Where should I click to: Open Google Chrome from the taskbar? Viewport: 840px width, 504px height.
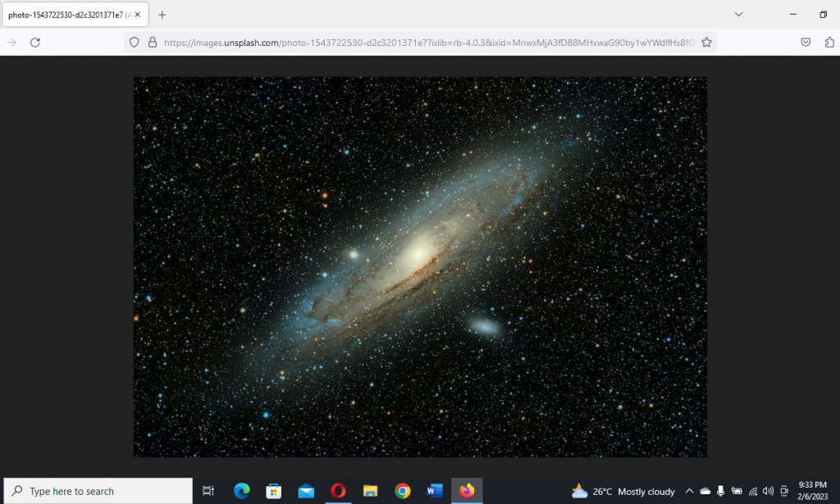click(402, 491)
